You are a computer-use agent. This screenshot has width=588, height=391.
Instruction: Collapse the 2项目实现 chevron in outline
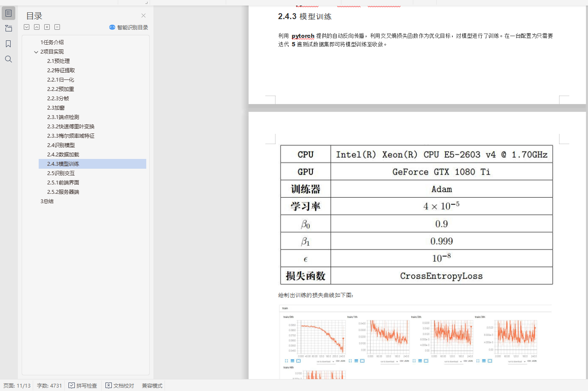[x=36, y=52]
